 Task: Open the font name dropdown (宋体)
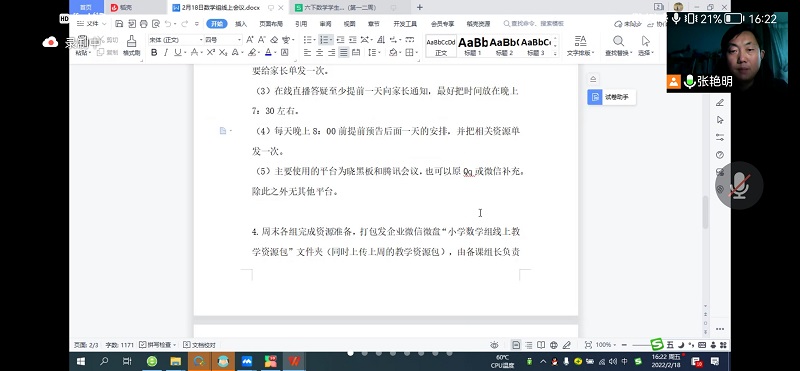tap(175, 39)
